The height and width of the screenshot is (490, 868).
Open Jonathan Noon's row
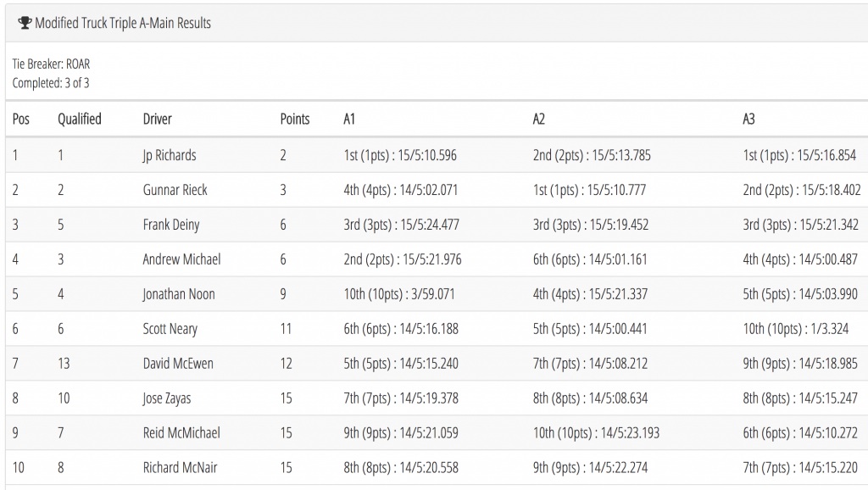point(437,294)
